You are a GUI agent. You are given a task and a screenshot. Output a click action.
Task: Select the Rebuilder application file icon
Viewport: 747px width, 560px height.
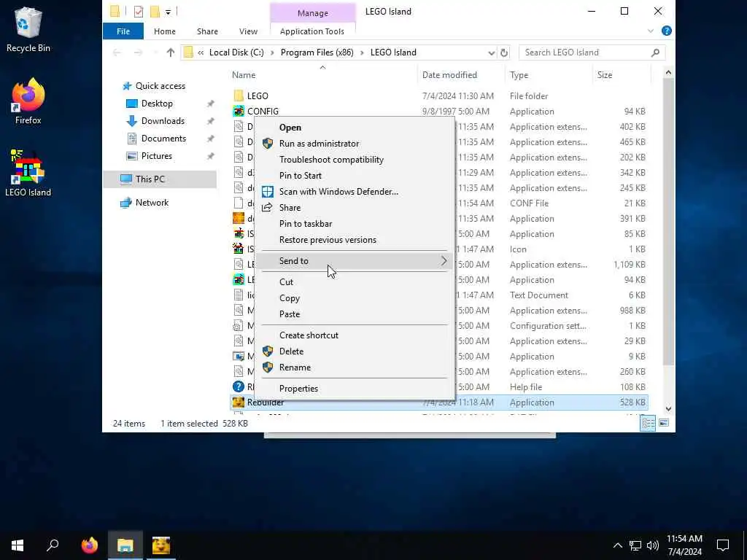(x=239, y=402)
